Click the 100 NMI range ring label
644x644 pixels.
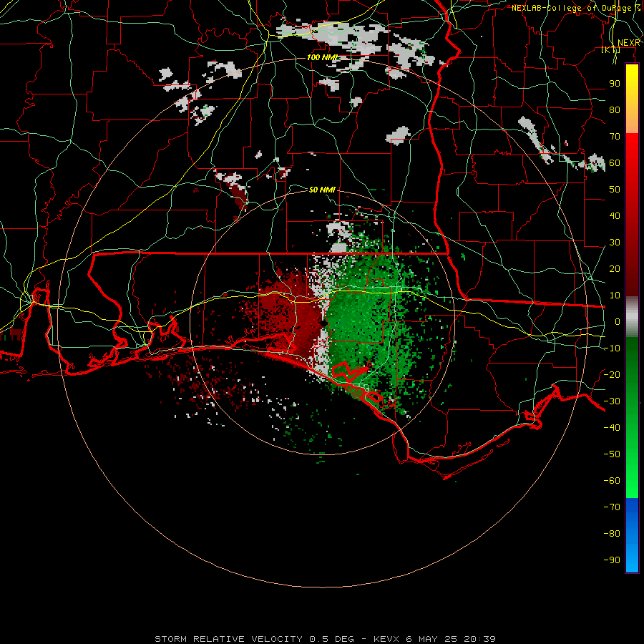(321, 57)
